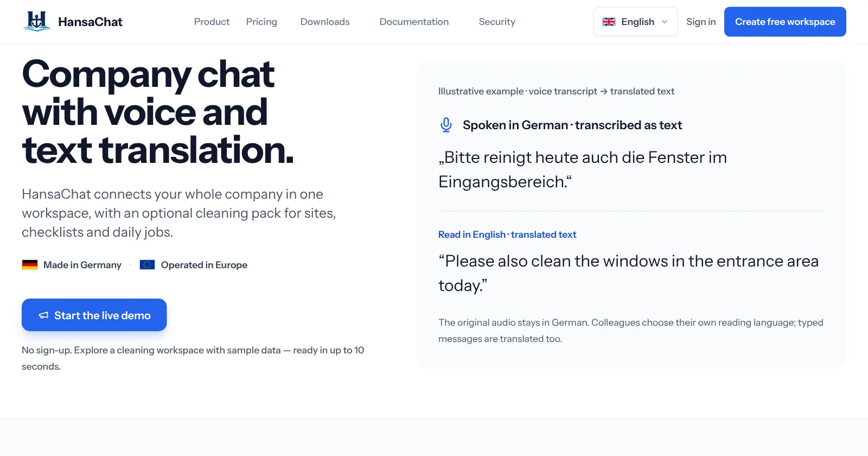Image resolution: width=868 pixels, height=456 pixels.
Task: Click the EU flag icon
Action: 147,265
